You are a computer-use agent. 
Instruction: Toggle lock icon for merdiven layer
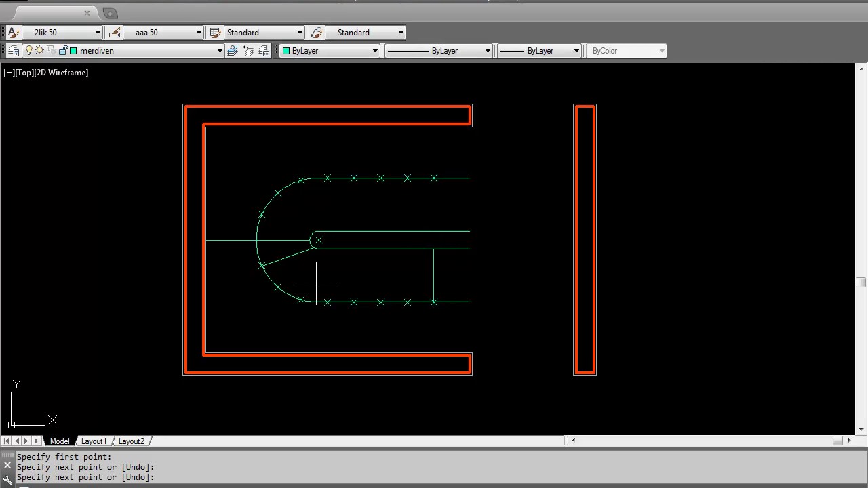(63, 51)
